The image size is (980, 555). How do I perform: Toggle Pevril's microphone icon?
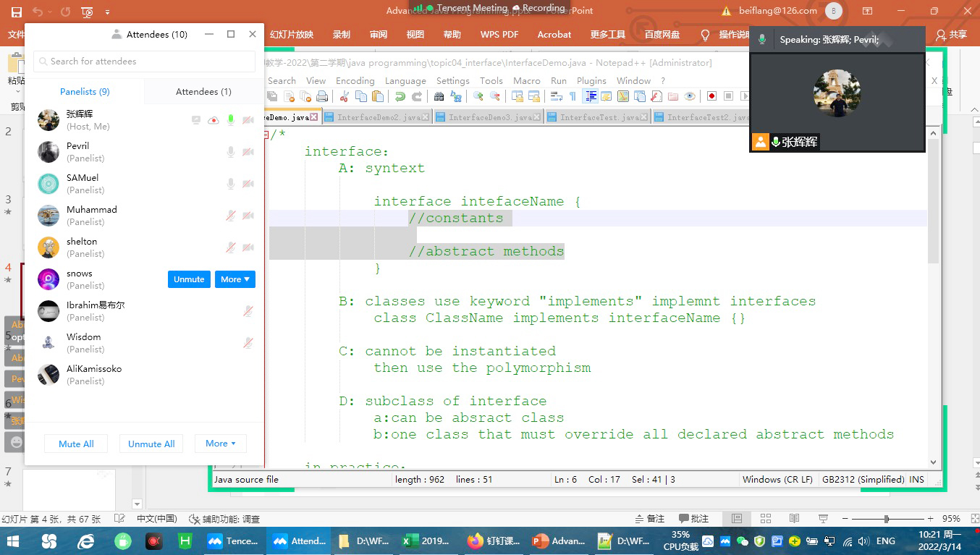[x=231, y=152]
